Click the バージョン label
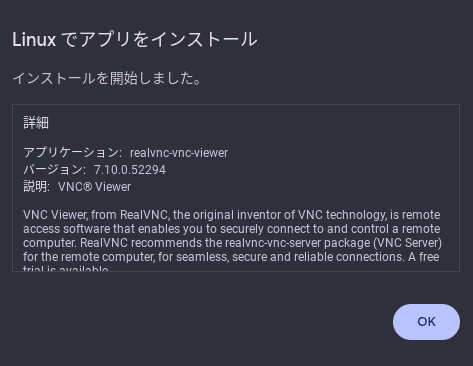473x366 pixels. pos(55,170)
